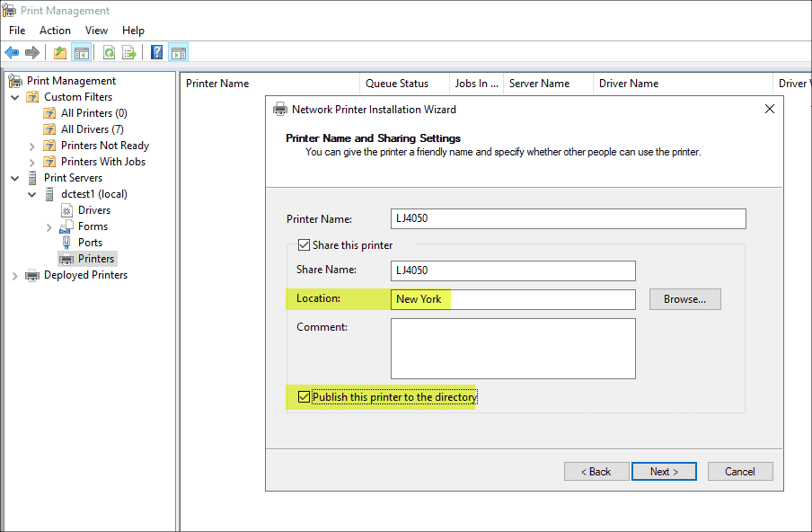Click the Location field with New York
The image size is (812, 532).
click(x=513, y=299)
